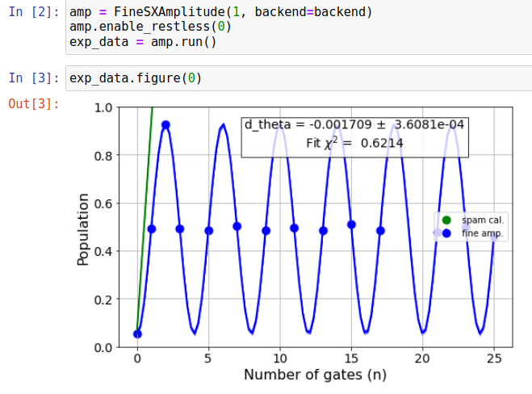
Task: Click the 'Population' y-axis label
Action: tap(83, 229)
